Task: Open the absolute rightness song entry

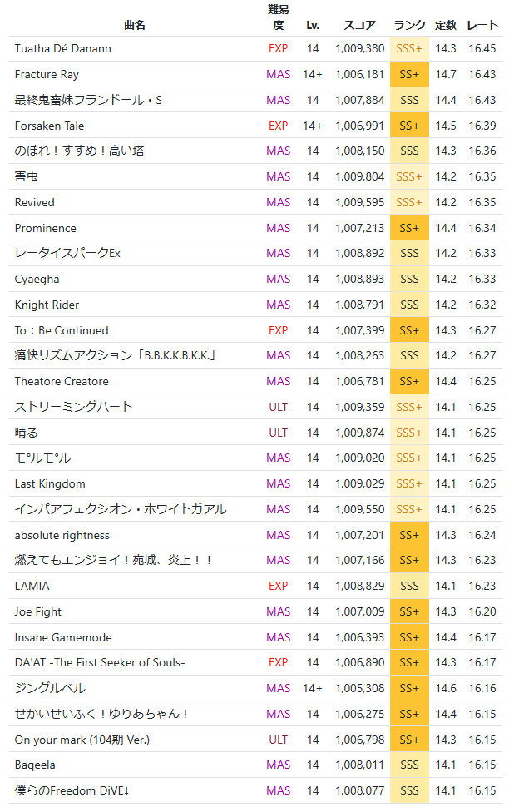Action: pos(62,536)
